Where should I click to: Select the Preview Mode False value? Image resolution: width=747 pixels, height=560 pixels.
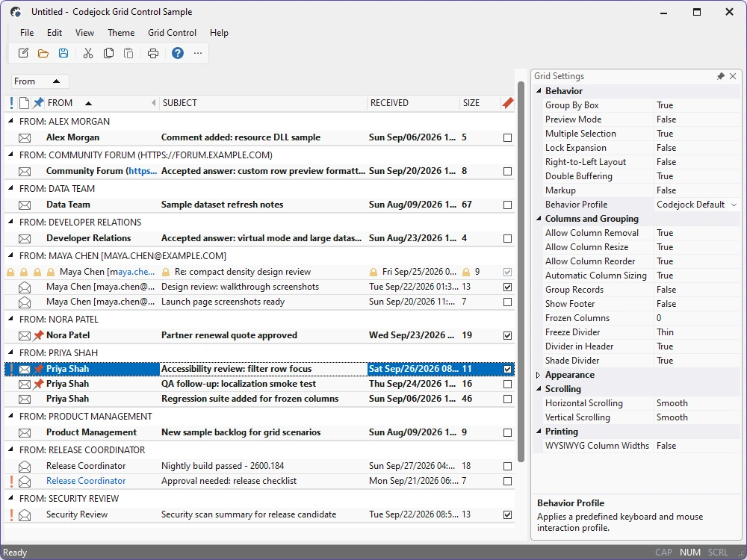tap(698, 119)
